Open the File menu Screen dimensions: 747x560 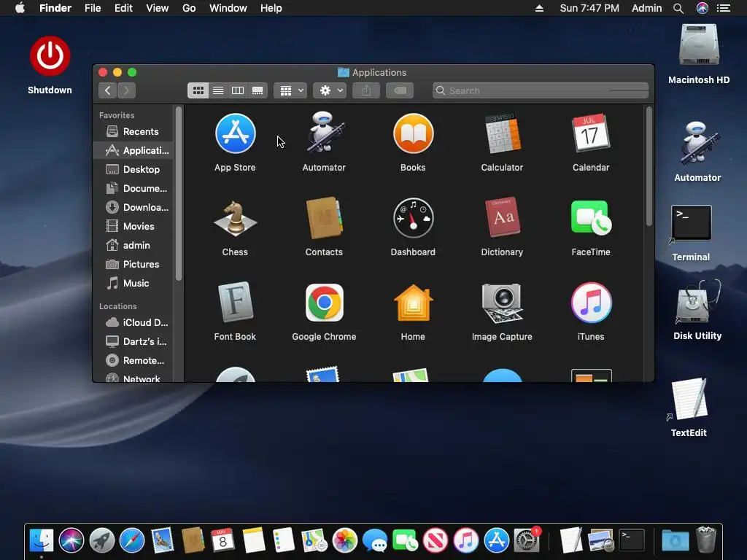coord(93,8)
